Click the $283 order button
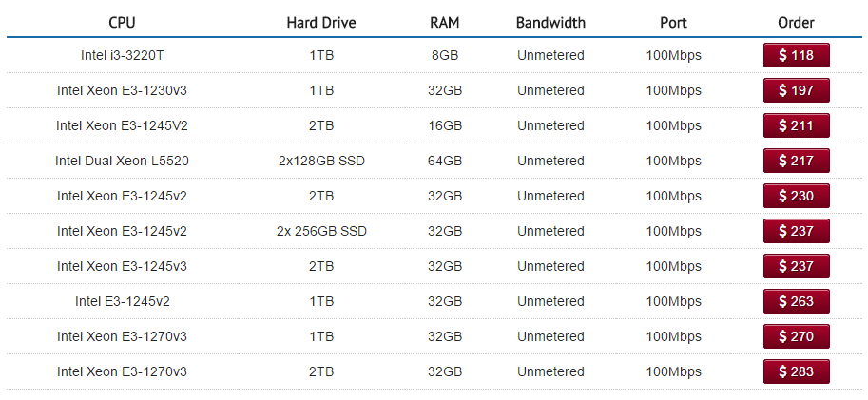 (796, 371)
